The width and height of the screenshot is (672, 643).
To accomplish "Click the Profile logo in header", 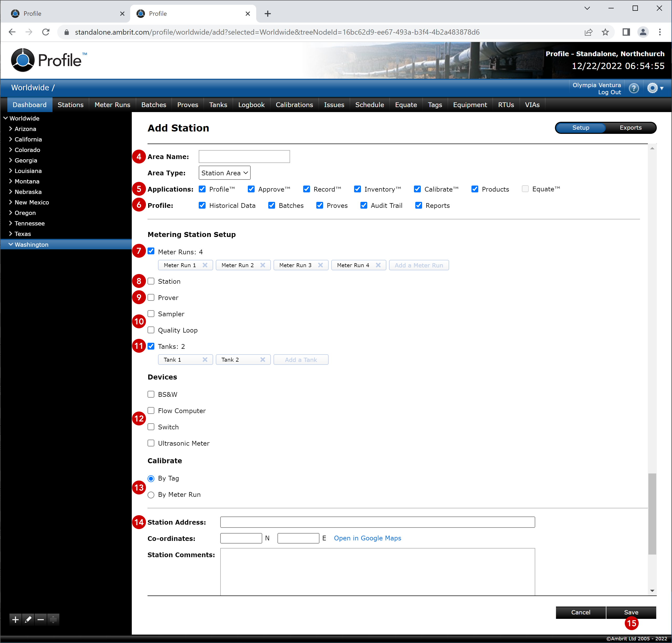I will 49,60.
